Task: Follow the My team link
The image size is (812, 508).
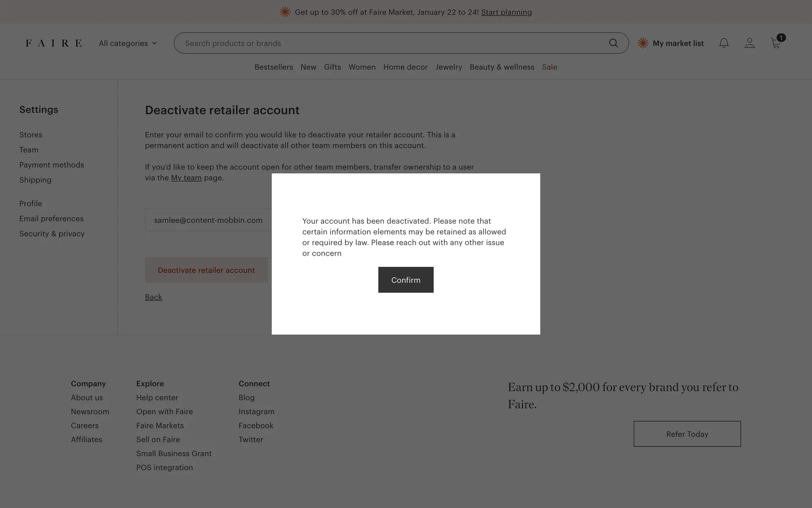Action: click(186, 178)
